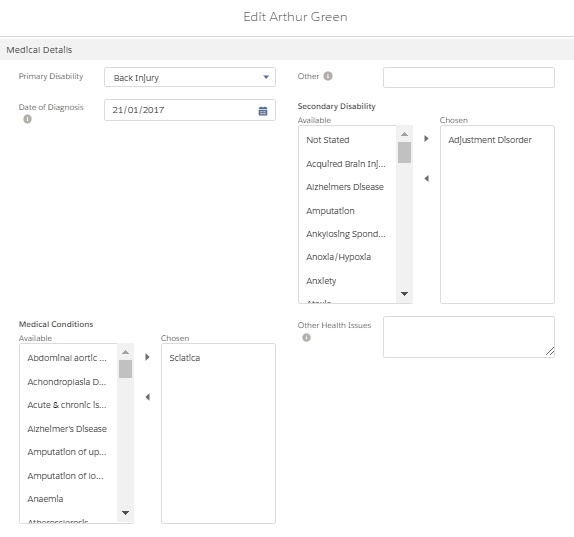Image resolution: width=574 pixels, height=537 pixels.
Task: Click the Medical Conditions list's up arrow
Action: click(125, 352)
